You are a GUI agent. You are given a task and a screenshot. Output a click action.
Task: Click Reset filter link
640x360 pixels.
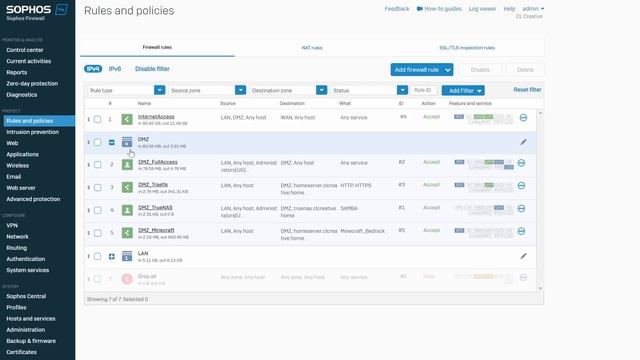[527, 89]
